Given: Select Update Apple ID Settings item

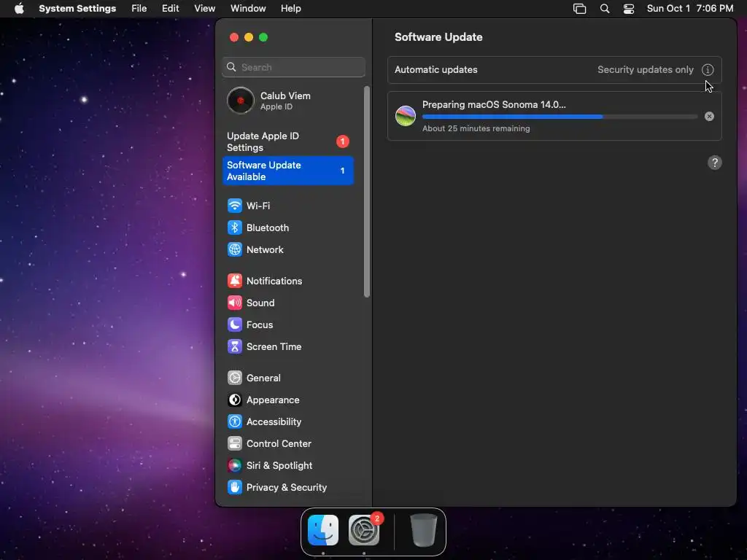Looking at the screenshot, I should pyautogui.click(x=287, y=142).
